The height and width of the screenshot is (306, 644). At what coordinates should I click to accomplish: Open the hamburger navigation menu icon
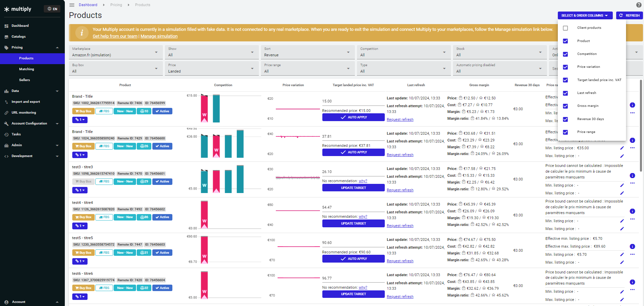point(72,5)
